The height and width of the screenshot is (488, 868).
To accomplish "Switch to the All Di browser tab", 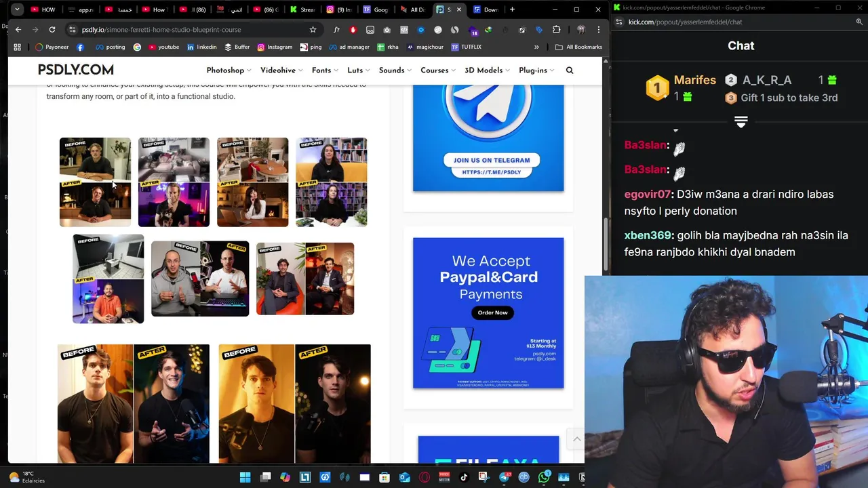I will (412, 9).
